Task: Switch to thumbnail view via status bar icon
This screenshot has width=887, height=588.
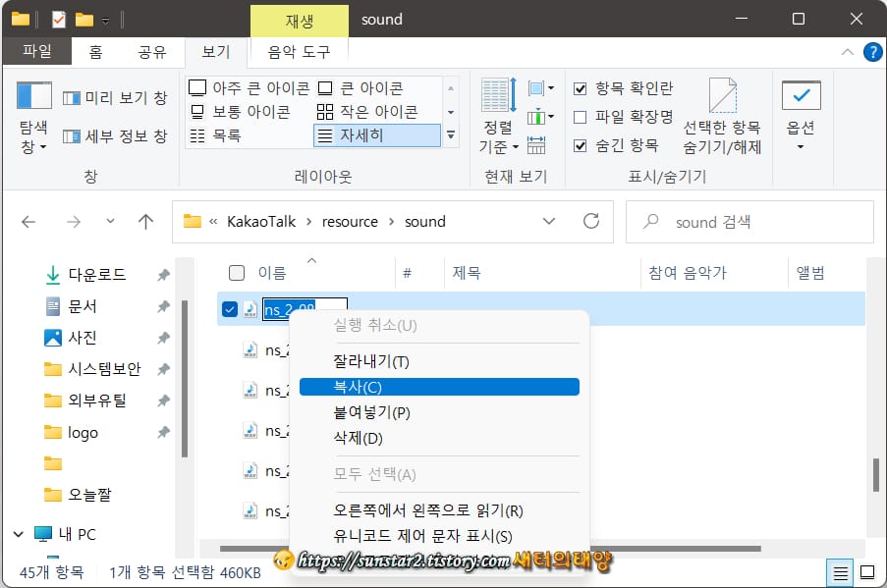Action: 865,572
